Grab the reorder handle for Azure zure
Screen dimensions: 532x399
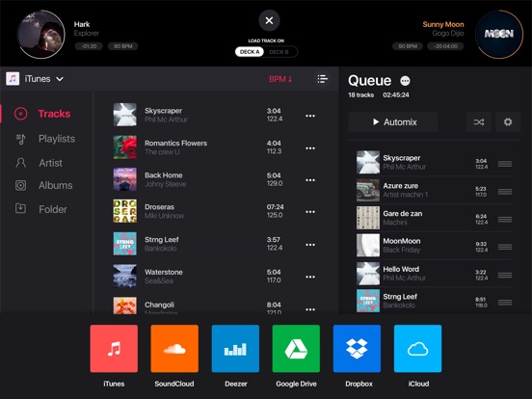coord(505,192)
